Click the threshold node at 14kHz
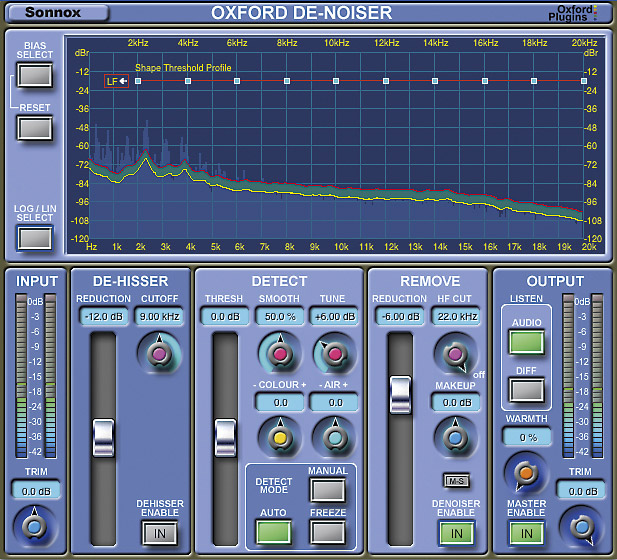This screenshot has width=617, height=560. (x=435, y=81)
